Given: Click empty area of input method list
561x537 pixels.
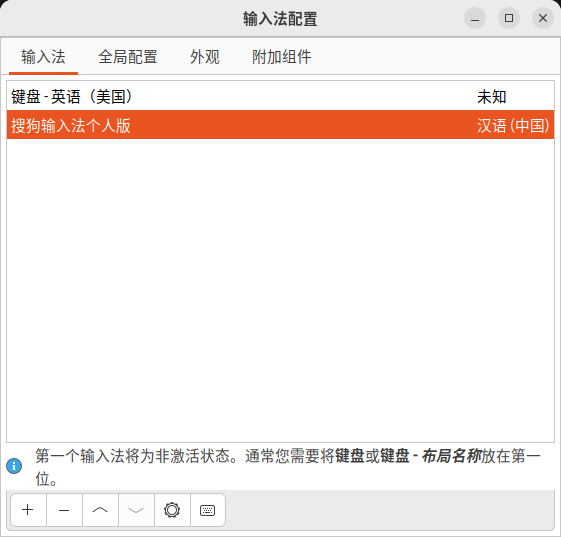Looking at the screenshot, I should coord(280,290).
